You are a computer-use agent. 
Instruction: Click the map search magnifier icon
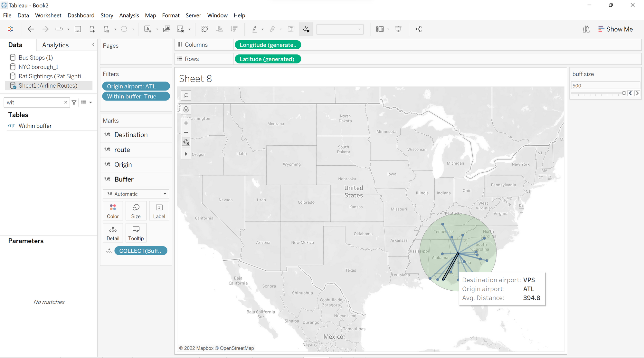pos(186,95)
